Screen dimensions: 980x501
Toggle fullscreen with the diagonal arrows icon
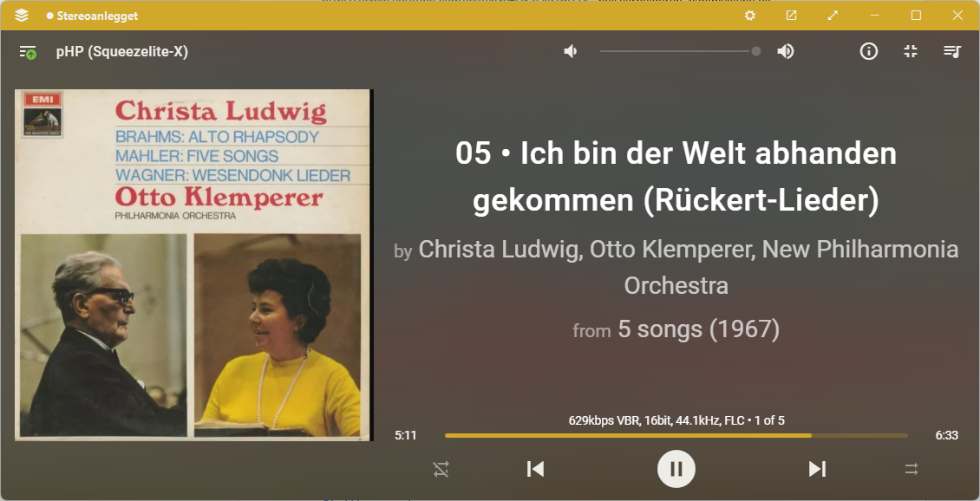pos(833,16)
